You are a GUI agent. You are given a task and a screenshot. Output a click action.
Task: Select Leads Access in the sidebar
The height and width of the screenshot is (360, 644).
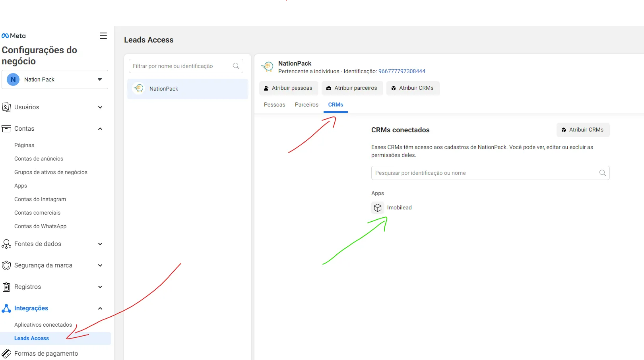coord(56,339)
